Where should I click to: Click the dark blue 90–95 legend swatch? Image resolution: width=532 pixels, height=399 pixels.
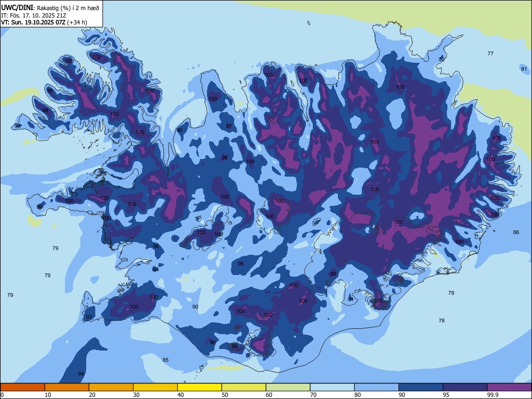[421, 387]
